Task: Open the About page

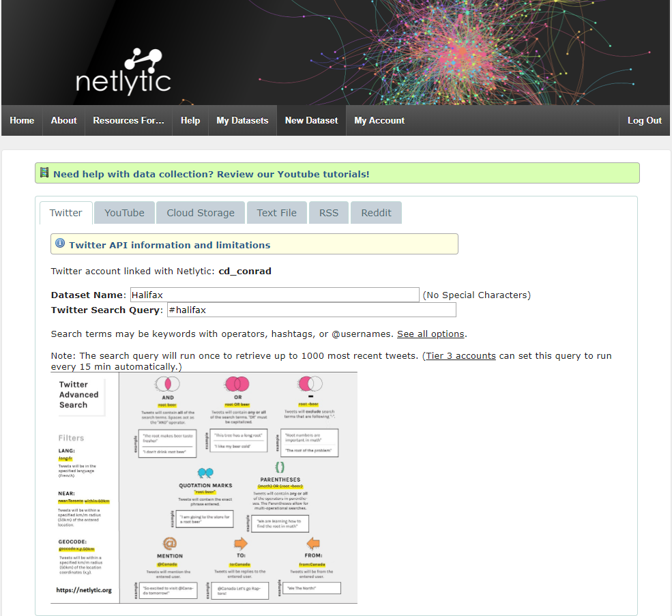Action: pos(64,121)
